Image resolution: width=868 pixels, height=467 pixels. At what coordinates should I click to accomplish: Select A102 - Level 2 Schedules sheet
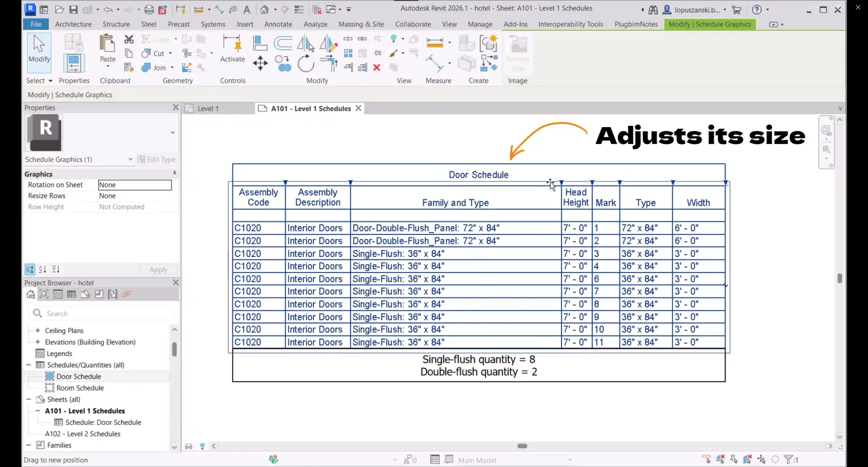(x=83, y=434)
